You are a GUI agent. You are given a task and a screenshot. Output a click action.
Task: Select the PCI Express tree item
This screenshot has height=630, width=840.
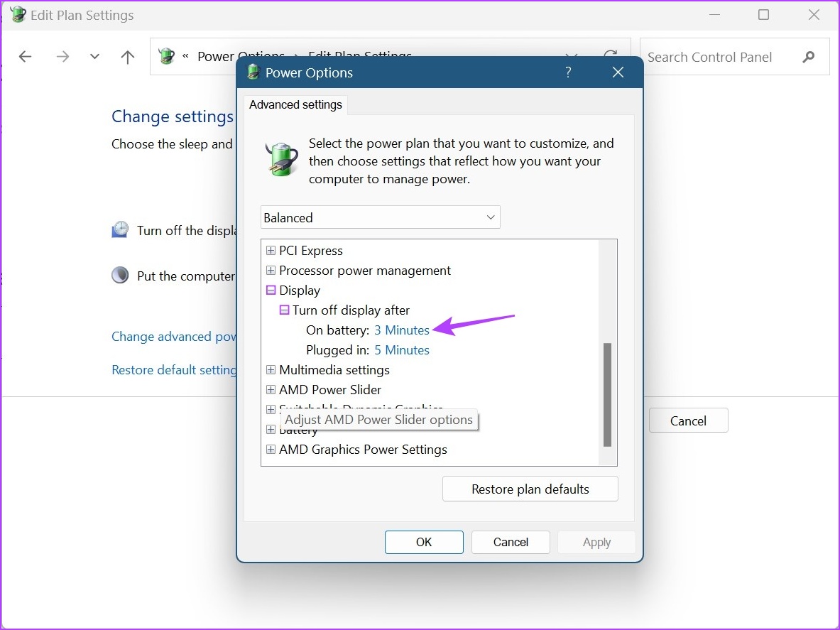pyautogui.click(x=311, y=250)
